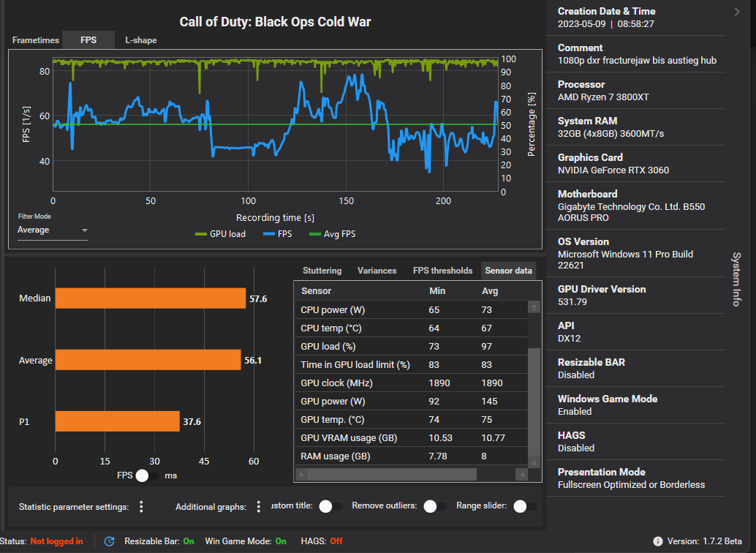756x553 pixels.
Task: Select the RAM usage (GB) row
Action: coord(411,456)
